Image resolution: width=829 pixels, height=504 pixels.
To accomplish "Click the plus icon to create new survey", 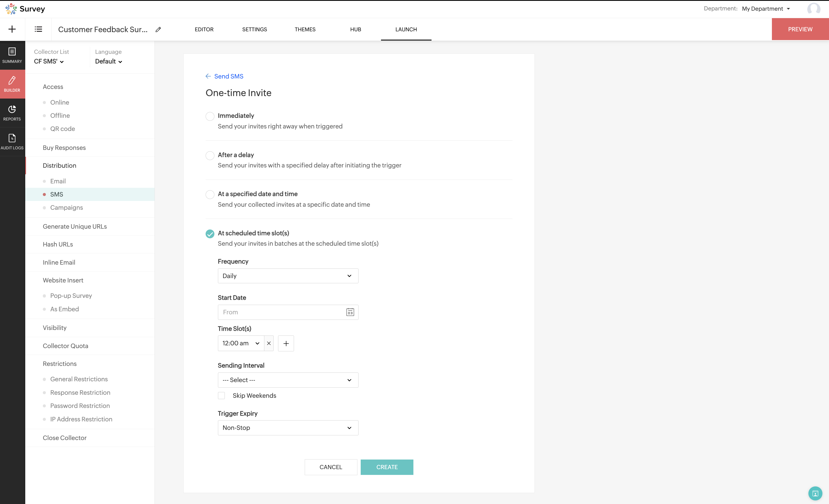I will [x=12, y=29].
